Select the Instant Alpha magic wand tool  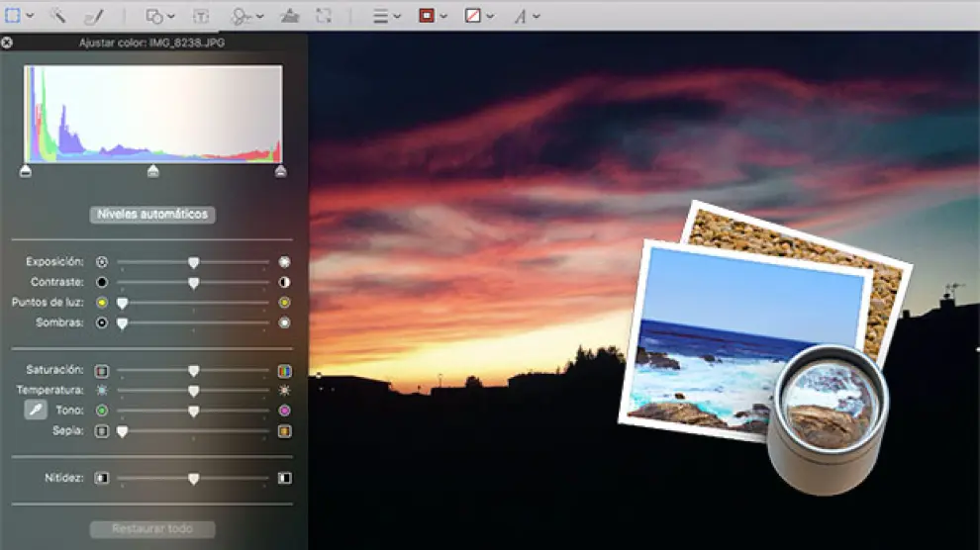(57, 16)
